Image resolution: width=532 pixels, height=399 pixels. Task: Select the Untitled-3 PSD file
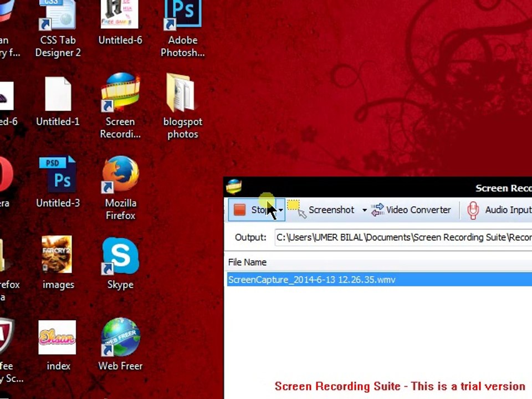[58, 182]
